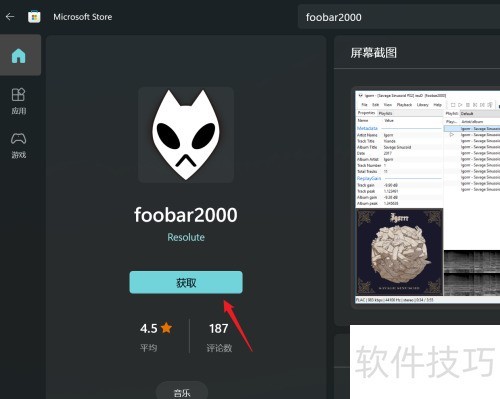Click the Microsoft Store title text
This screenshot has width=500, height=399.
[x=83, y=17]
